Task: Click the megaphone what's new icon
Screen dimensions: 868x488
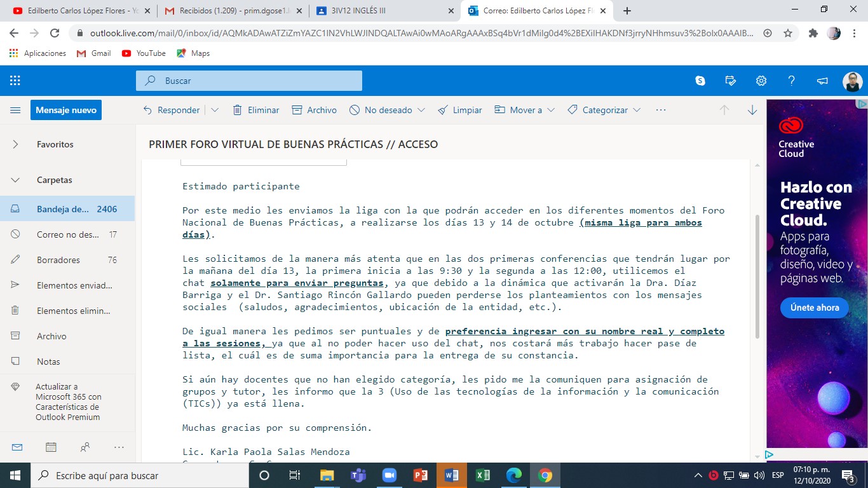Action: (x=822, y=81)
